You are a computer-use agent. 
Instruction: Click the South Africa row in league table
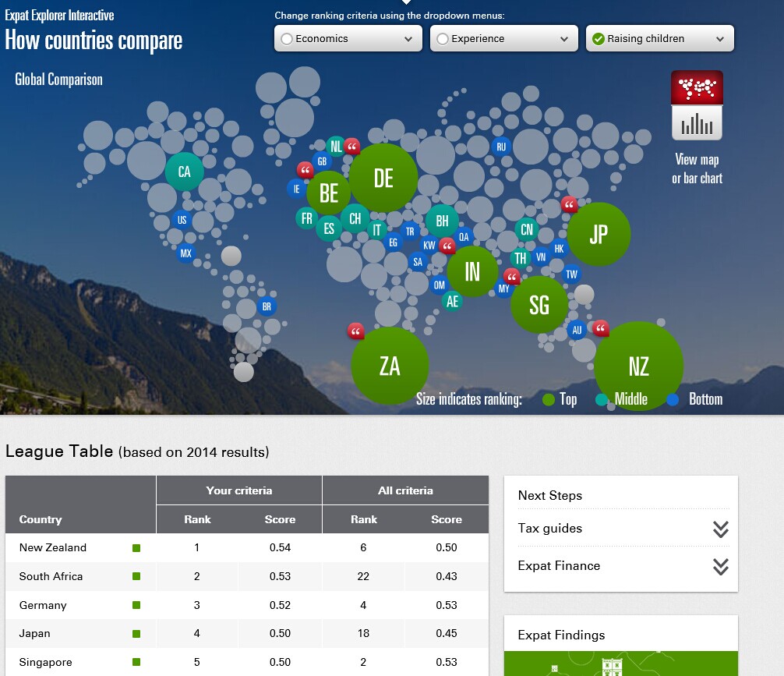[x=51, y=576]
